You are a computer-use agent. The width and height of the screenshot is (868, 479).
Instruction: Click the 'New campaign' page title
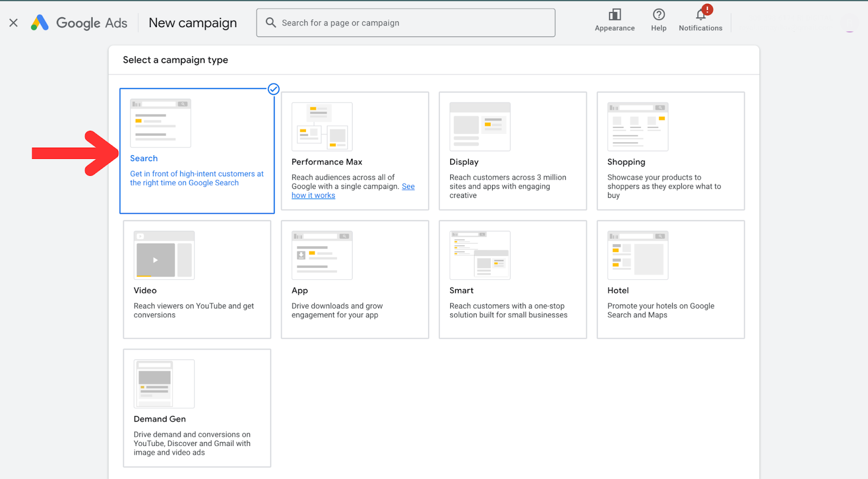coord(193,23)
